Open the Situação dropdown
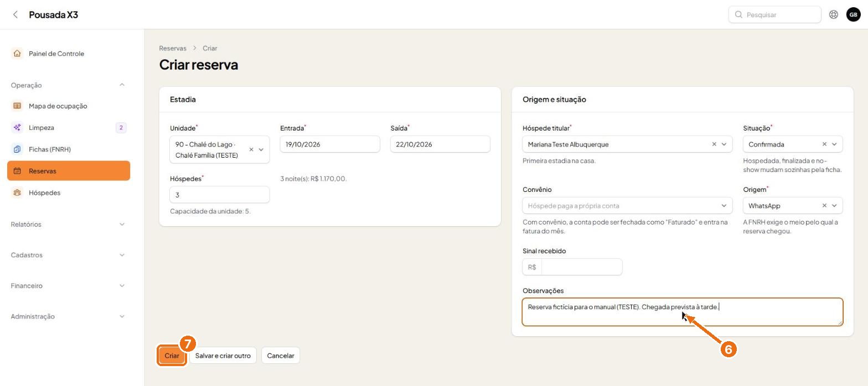868x386 pixels. 834,144
